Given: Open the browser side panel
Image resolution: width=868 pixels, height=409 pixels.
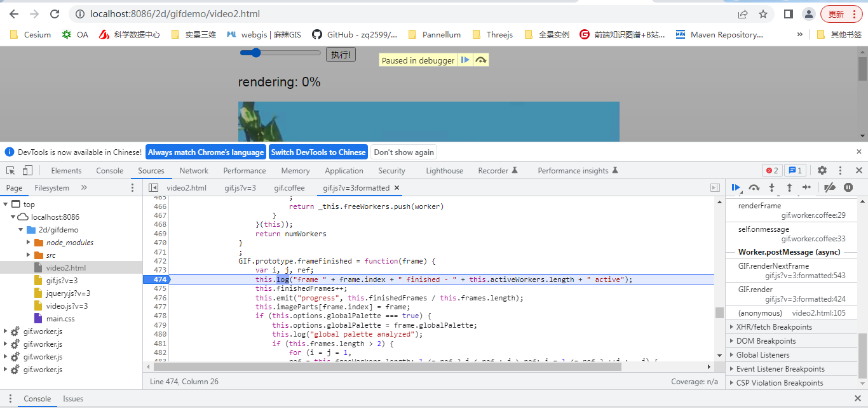Looking at the screenshot, I should click(x=788, y=14).
